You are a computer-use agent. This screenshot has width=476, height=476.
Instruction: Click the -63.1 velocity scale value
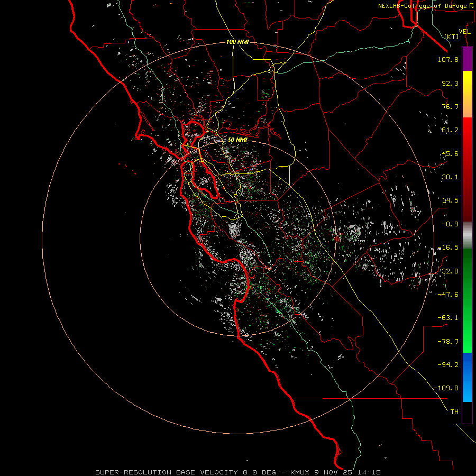click(448, 318)
